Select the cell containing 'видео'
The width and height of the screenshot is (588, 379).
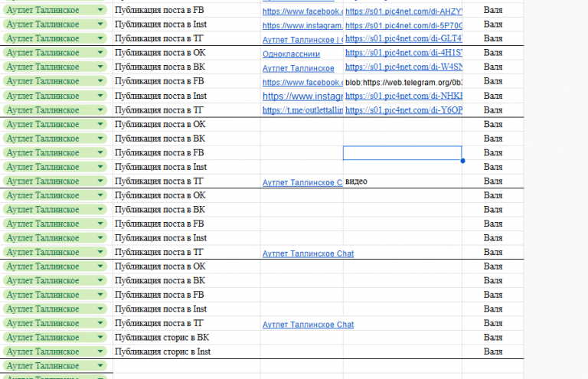click(403, 181)
